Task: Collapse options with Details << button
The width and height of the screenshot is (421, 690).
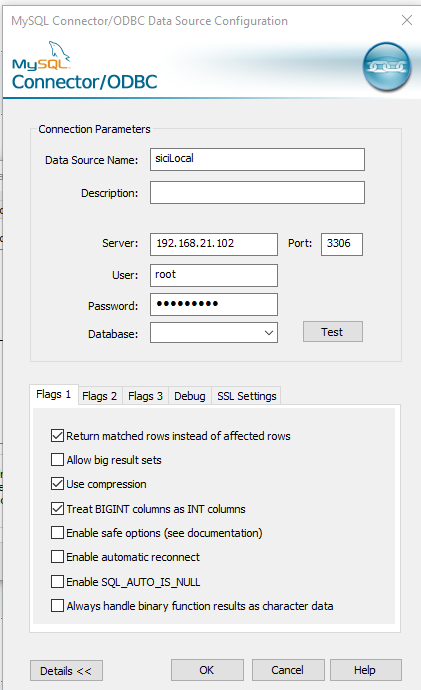Action: coord(66,671)
